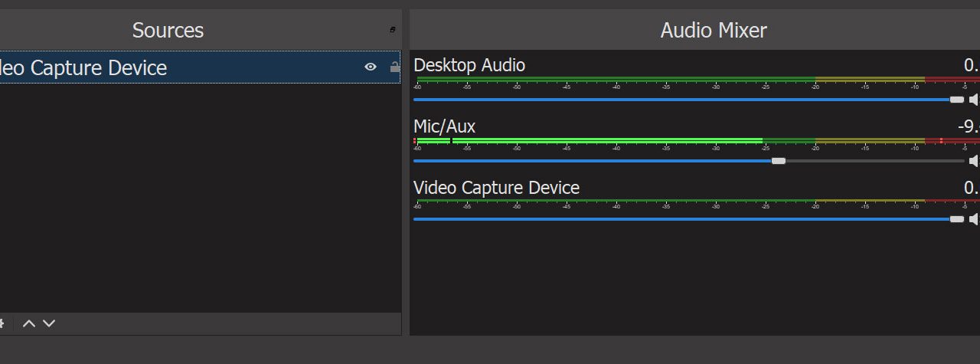Image resolution: width=980 pixels, height=364 pixels.
Task: Click the Audio Mixer panel title
Action: click(713, 31)
